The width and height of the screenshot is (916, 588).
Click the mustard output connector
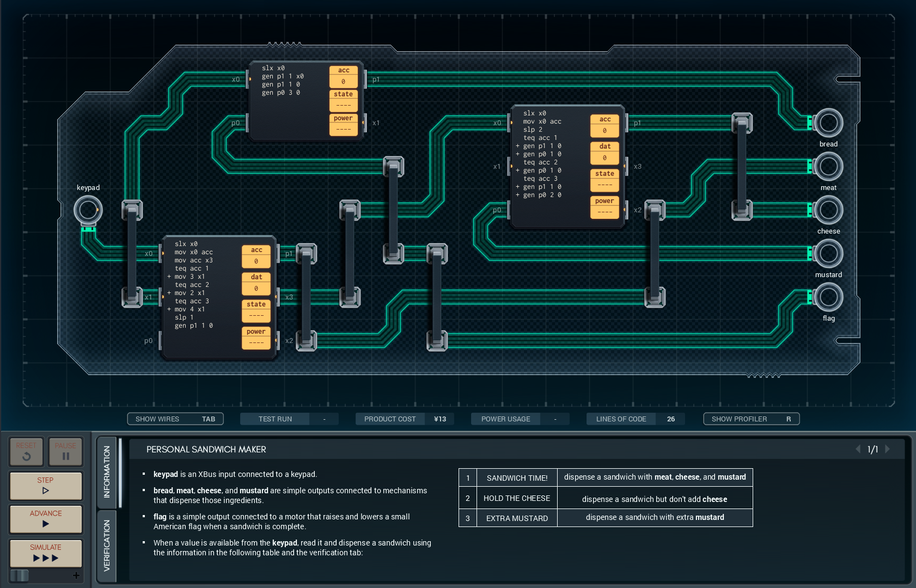(x=828, y=254)
